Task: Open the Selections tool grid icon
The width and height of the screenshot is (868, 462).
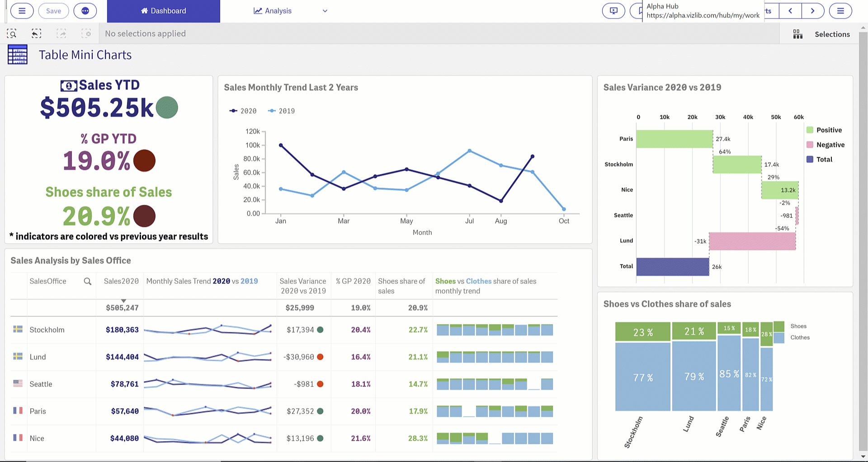Action: [798, 34]
